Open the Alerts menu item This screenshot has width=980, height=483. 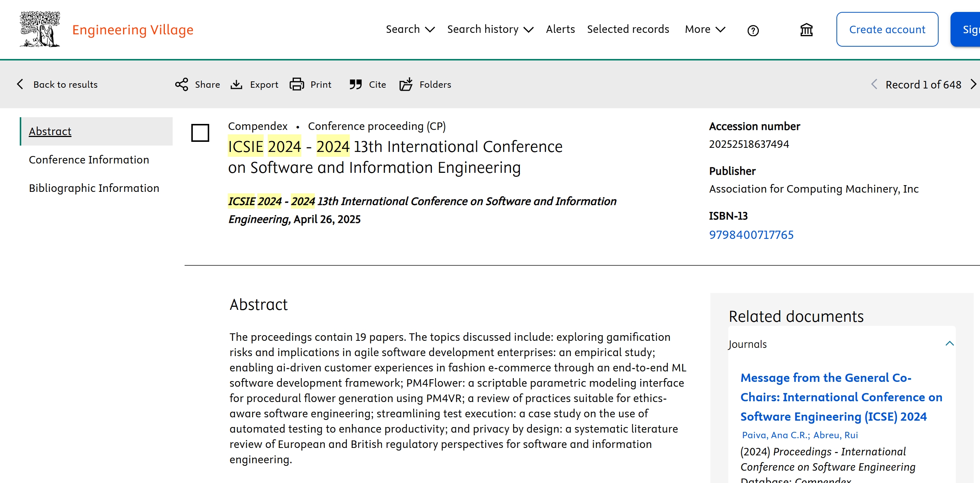point(560,29)
